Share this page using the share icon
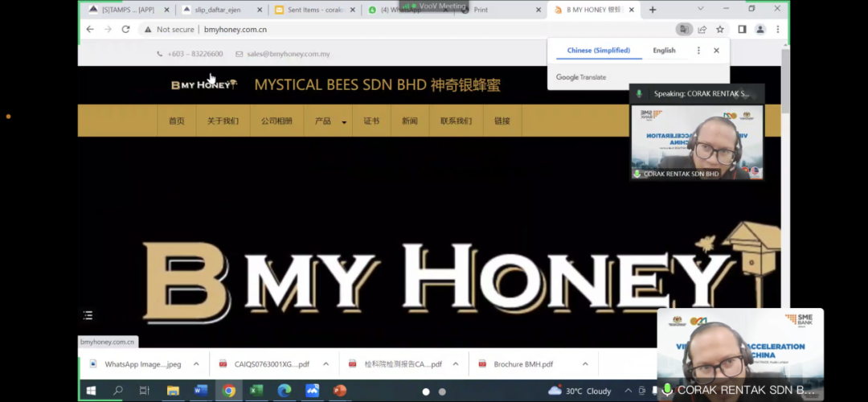This screenshot has height=402, width=868. click(702, 30)
